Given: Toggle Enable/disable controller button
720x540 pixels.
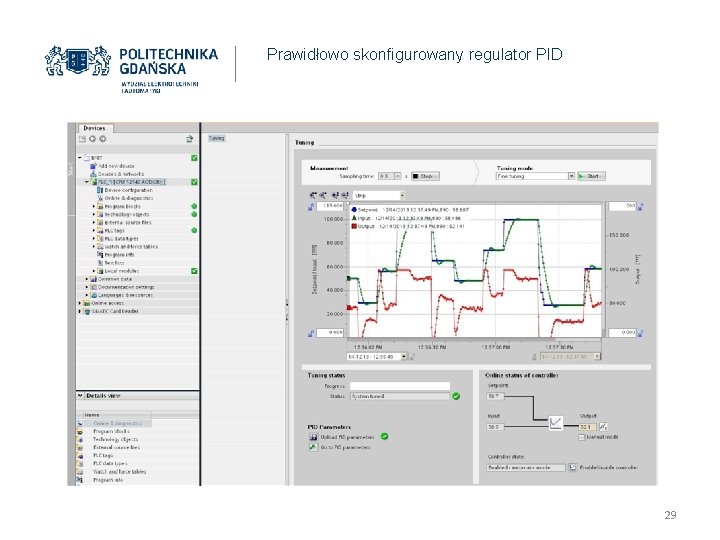Looking at the screenshot, I should (x=573, y=467).
